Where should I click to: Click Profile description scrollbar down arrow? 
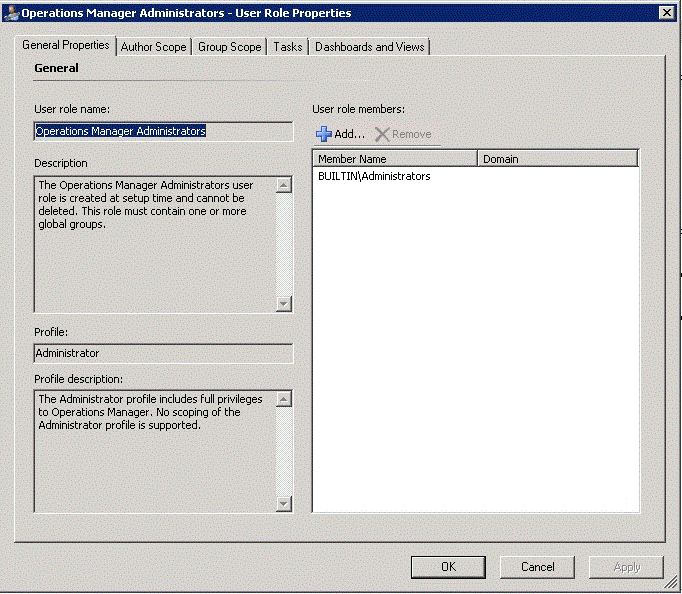(x=284, y=504)
